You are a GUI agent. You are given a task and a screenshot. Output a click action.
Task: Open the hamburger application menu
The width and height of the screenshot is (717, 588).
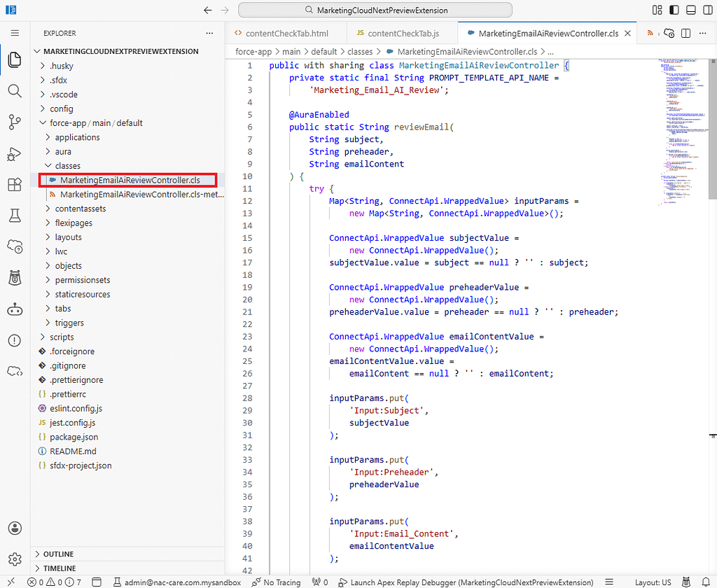(15, 33)
